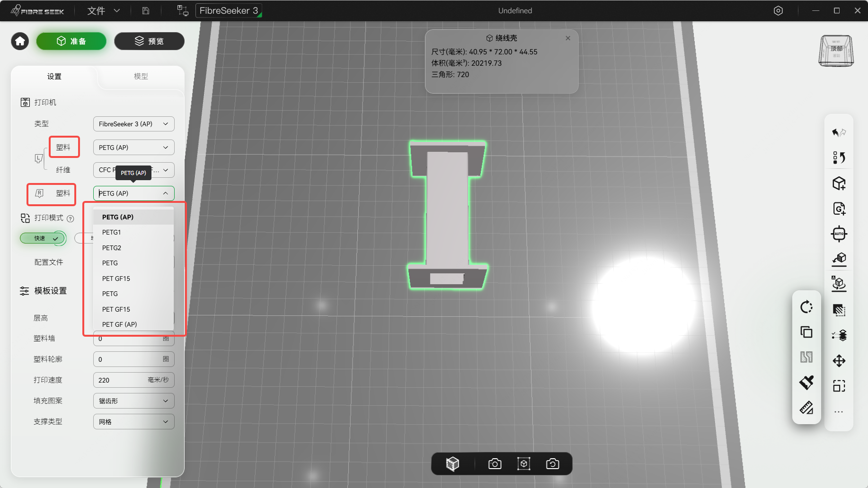Click the 预览 preview button

(x=149, y=41)
